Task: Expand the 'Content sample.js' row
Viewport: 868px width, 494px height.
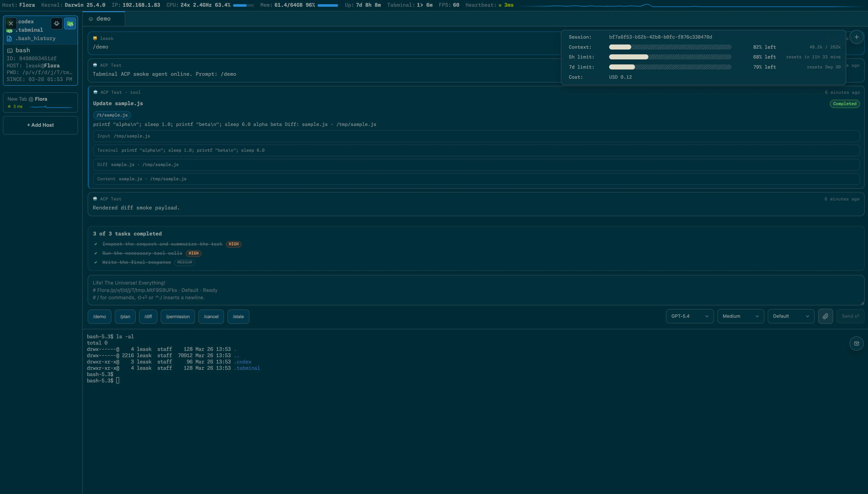Action: [476, 179]
